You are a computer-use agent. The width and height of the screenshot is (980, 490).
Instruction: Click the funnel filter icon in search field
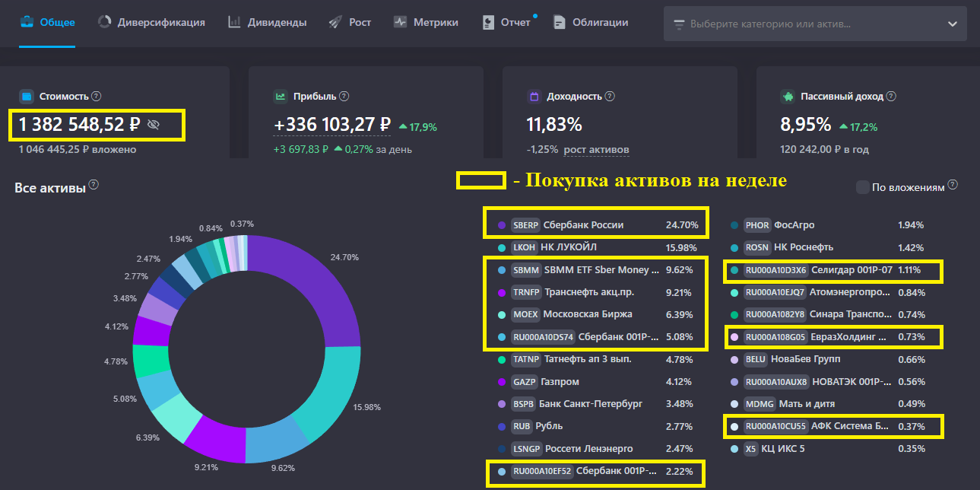(x=679, y=24)
